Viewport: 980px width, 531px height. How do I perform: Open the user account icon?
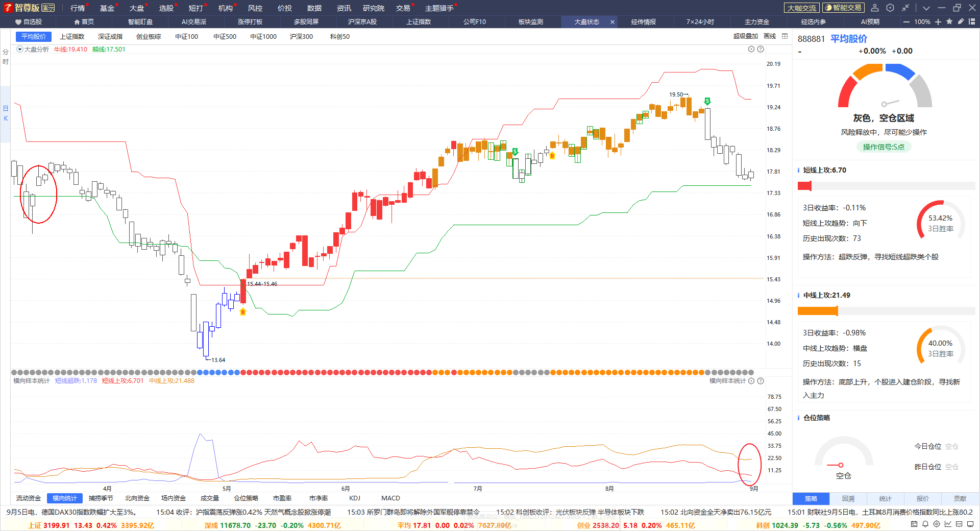[875, 8]
